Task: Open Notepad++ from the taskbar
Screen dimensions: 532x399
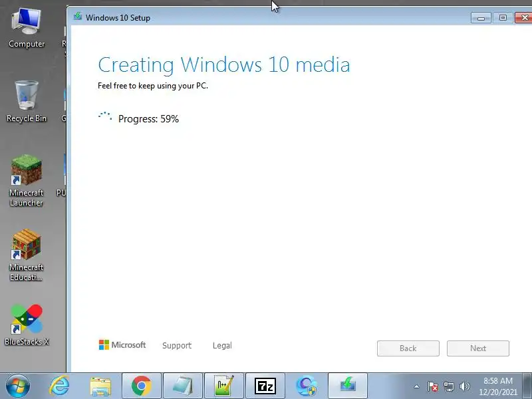Action: point(224,386)
